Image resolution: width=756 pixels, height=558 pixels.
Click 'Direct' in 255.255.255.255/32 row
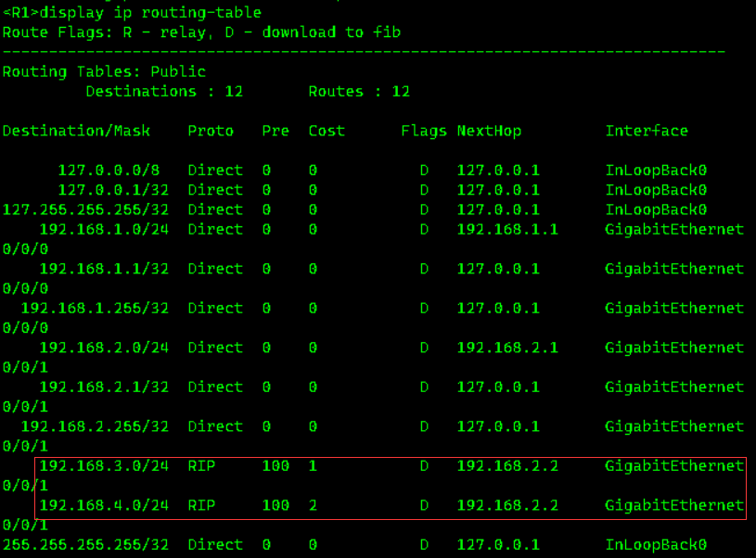click(215, 544)
